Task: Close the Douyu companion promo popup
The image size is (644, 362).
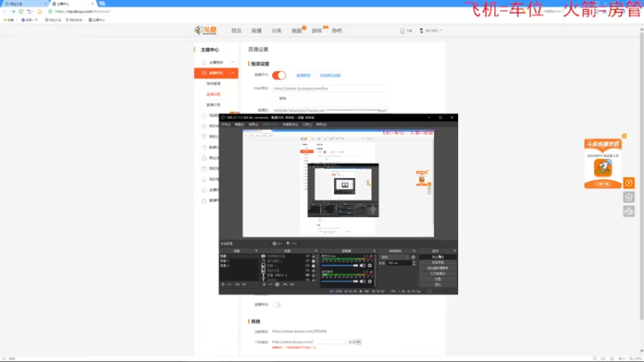Action: [625, 136]
